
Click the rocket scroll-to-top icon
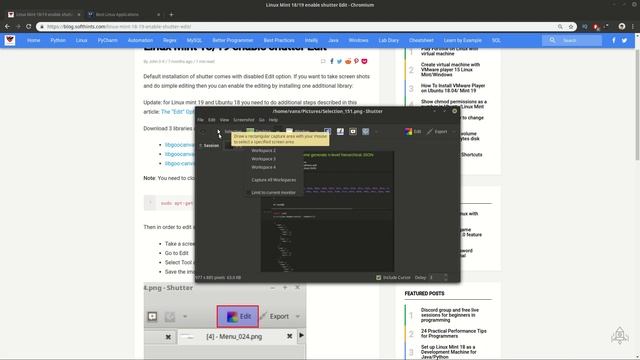pos(620,336)
